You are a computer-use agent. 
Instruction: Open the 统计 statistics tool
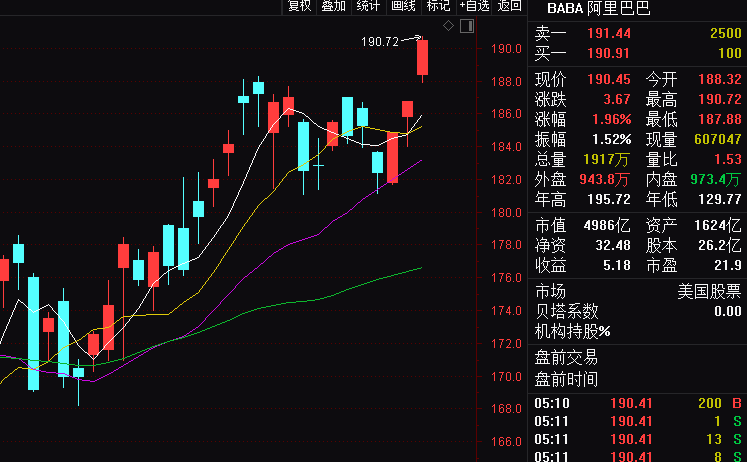point(368,6)
